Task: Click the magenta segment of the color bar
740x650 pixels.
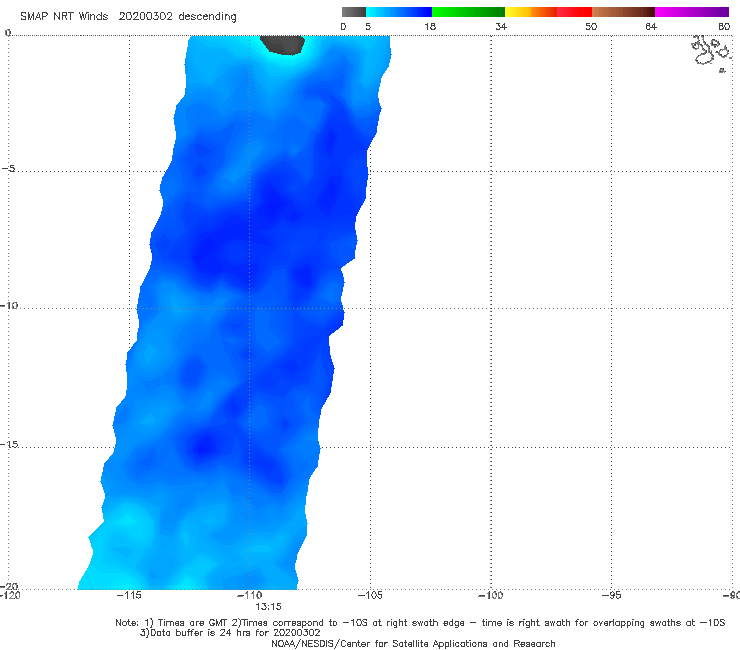Action: [x=692, y=12]
